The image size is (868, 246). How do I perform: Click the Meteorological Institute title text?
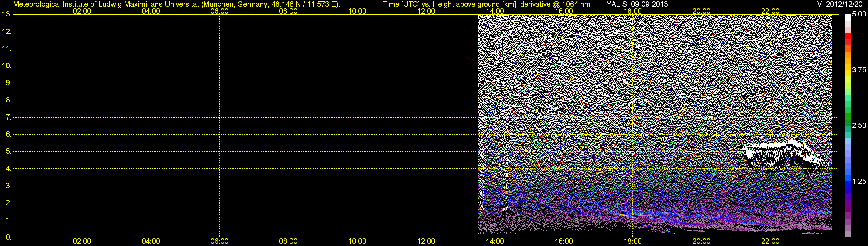coord(176,4)
